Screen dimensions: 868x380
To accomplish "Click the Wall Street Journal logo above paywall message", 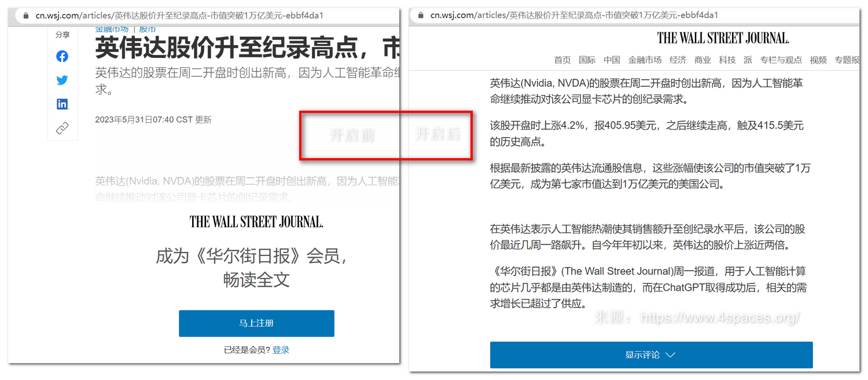I will coord(256,221).
